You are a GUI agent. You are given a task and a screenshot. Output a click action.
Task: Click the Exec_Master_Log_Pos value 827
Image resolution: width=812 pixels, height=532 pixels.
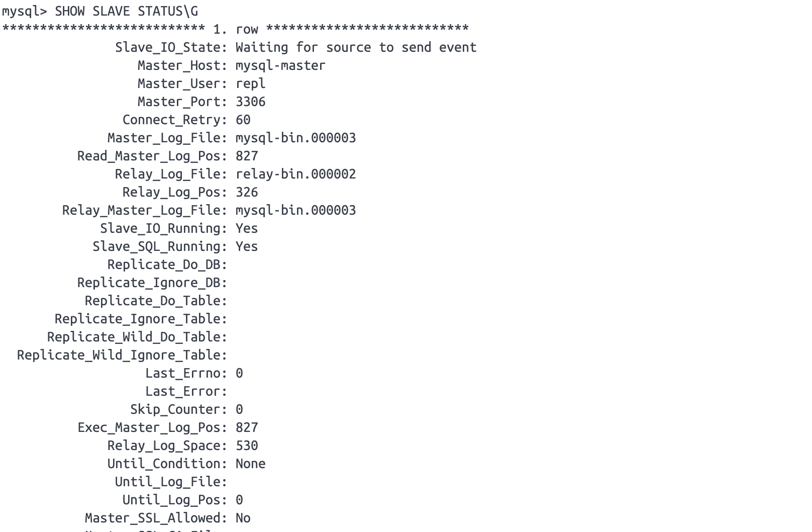[x=247, y=427]
